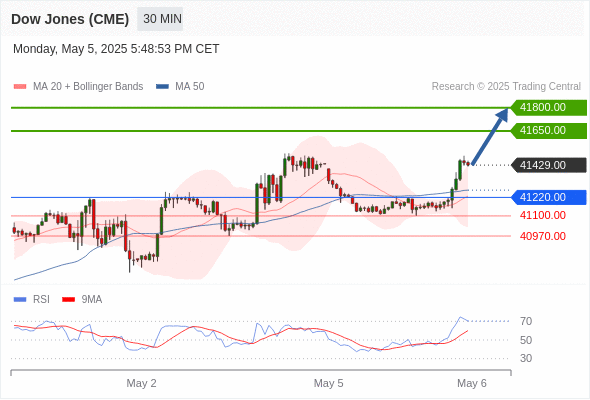Click the 30 MIN timeframe badge

(x=160, y=19)
